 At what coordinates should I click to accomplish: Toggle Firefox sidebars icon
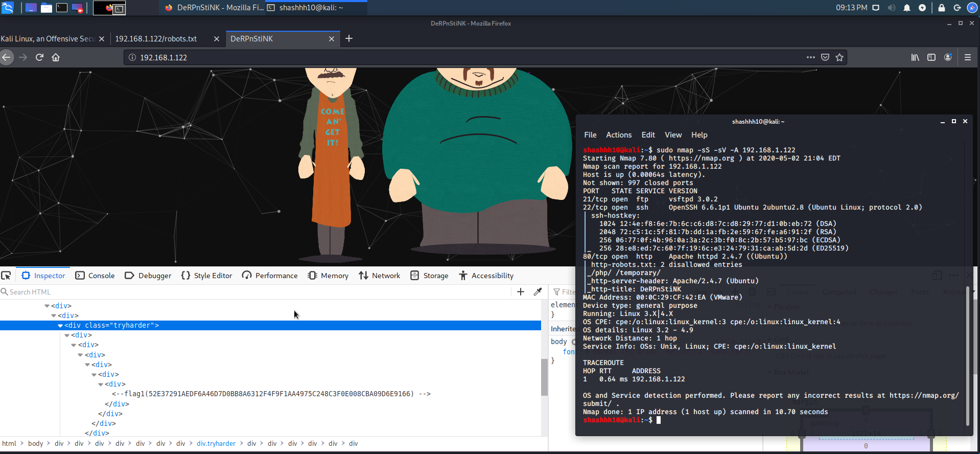tap(931, 57)
